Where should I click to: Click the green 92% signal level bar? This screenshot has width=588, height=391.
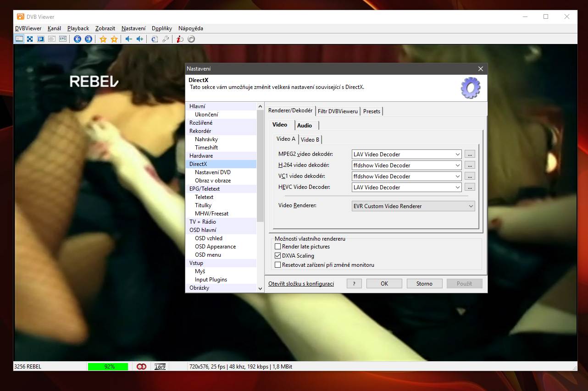(x=109, y=367)
